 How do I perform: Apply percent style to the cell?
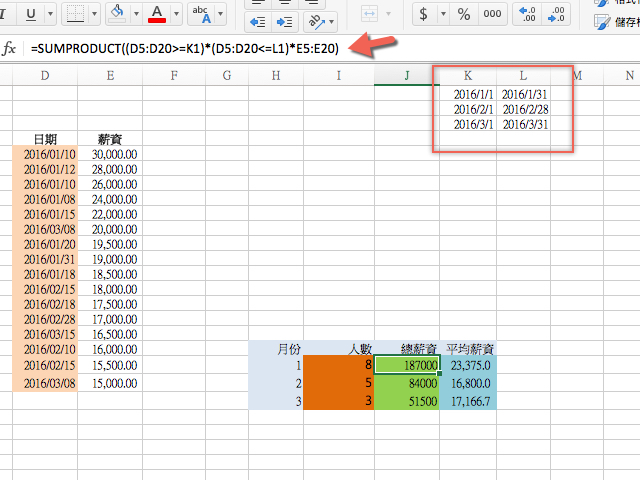pos(463,14)
